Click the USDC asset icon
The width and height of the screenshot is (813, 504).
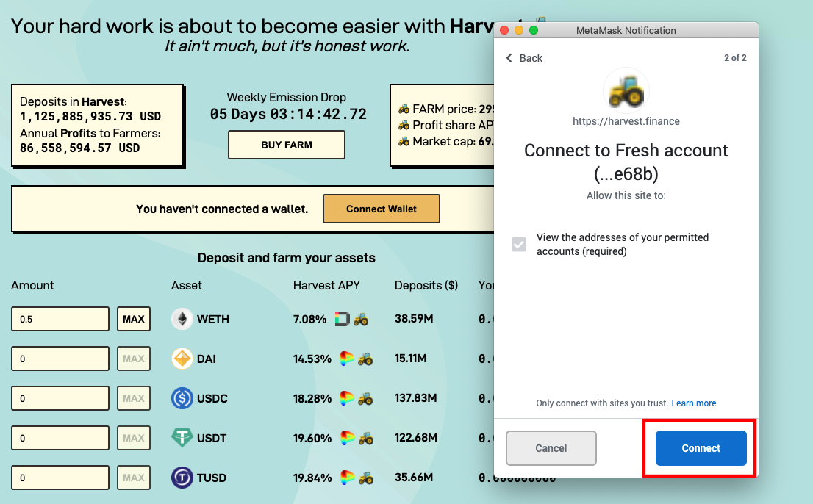(x=182, y=398)
